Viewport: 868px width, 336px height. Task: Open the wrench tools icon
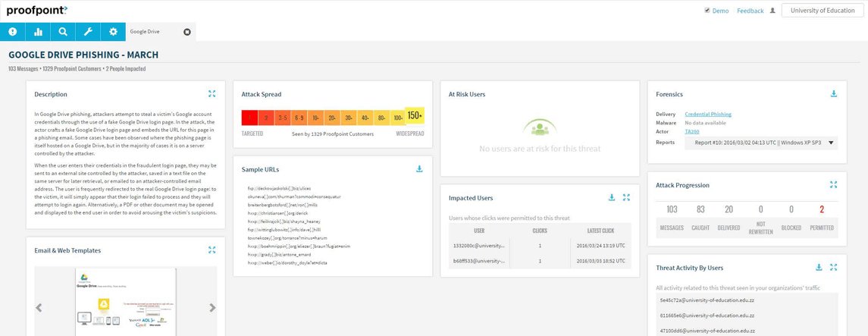click(x=88, y=32)
